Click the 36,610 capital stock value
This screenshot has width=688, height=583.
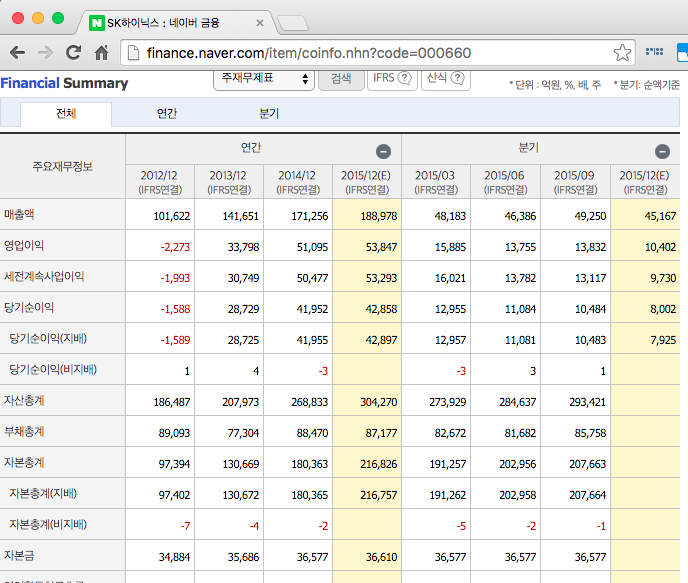click(x=381, y=557)
